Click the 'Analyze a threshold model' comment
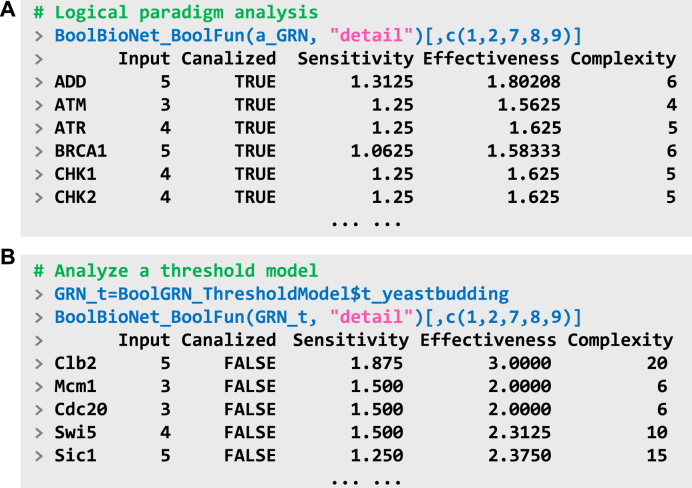The height and width of the screenshot is (488, 692). tap(176, 270)
